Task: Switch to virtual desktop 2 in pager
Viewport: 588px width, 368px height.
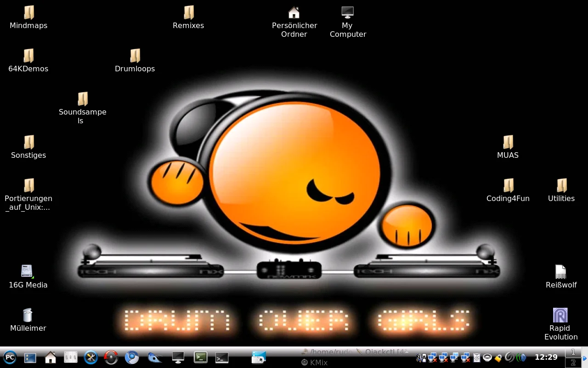Action: click(573, 362)
